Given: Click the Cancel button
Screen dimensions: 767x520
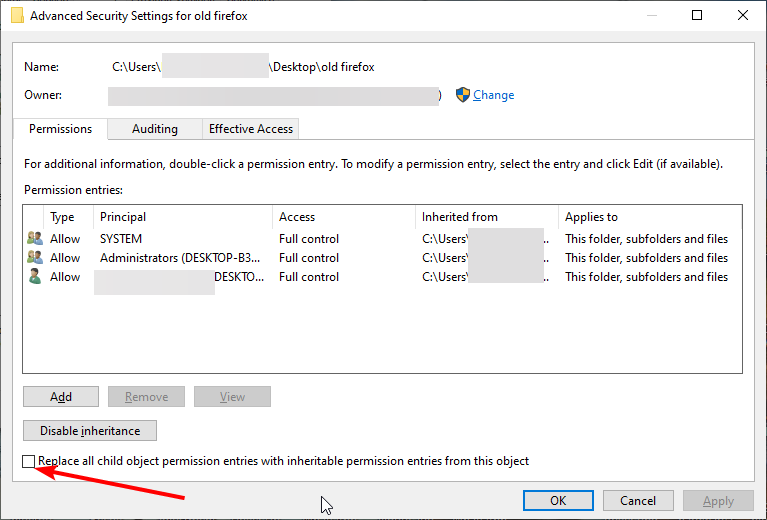Looking at the screenshot, I should [x=638, y=500].
